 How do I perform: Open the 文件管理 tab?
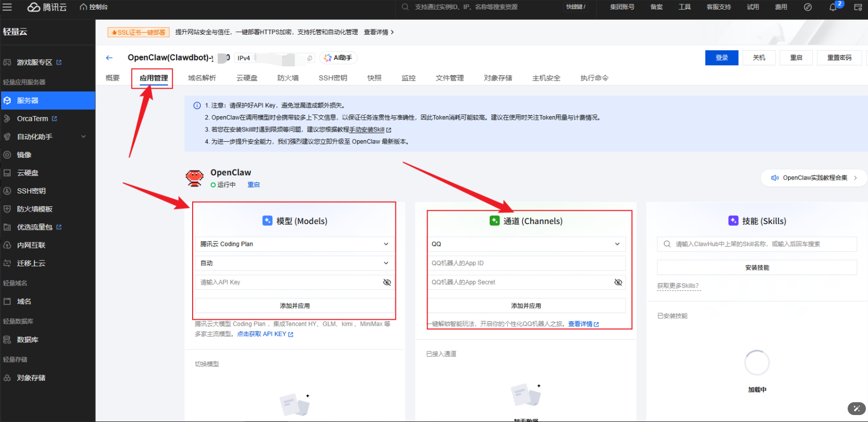pyautogui.click(x=450, y=78)
